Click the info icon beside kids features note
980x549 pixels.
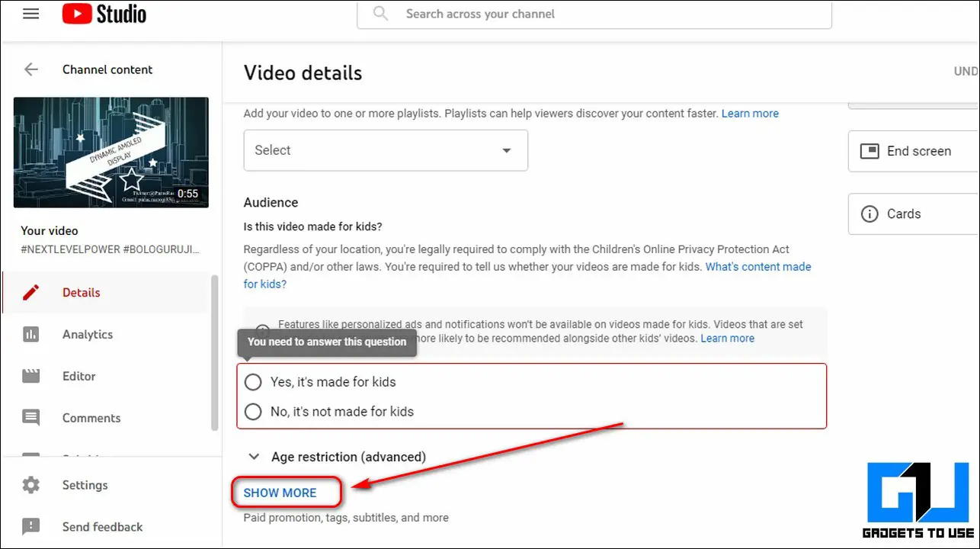click(262, 331)
